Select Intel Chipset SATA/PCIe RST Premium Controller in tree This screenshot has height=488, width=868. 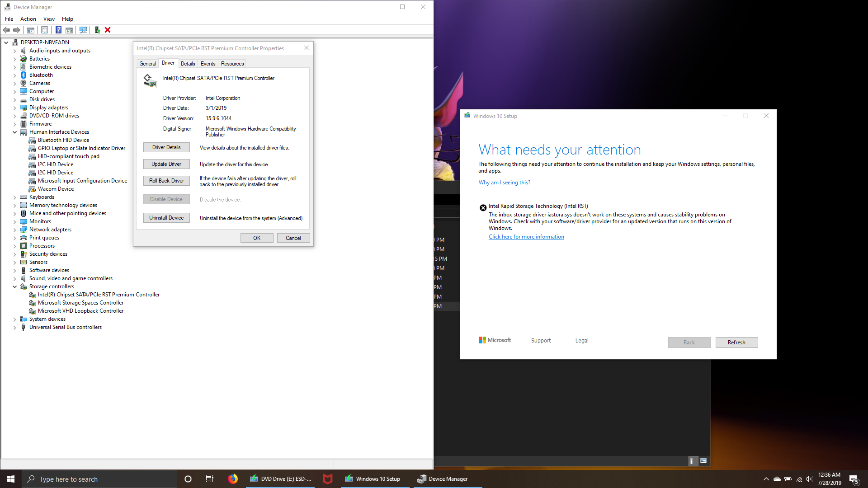(x=99, y=295)
